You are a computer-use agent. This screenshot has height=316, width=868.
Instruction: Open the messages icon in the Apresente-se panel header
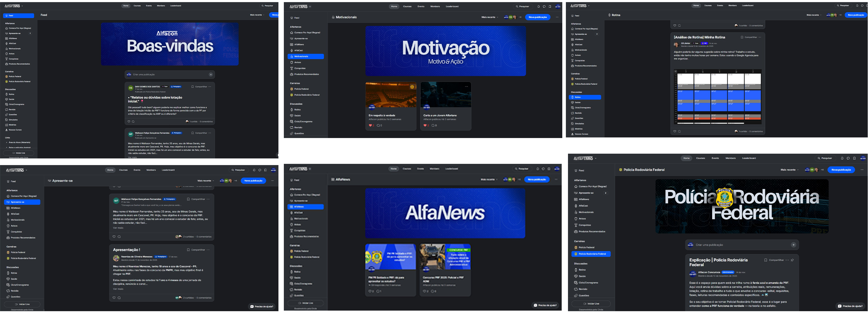[x=260, y=170]
